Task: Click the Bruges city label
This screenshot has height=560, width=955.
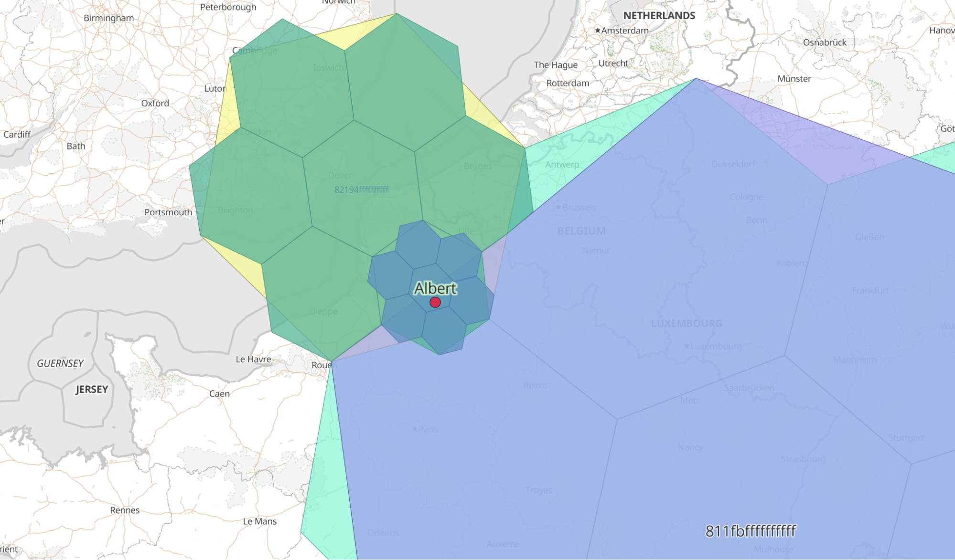Action: pyautogui.click(x=478, y=166)
